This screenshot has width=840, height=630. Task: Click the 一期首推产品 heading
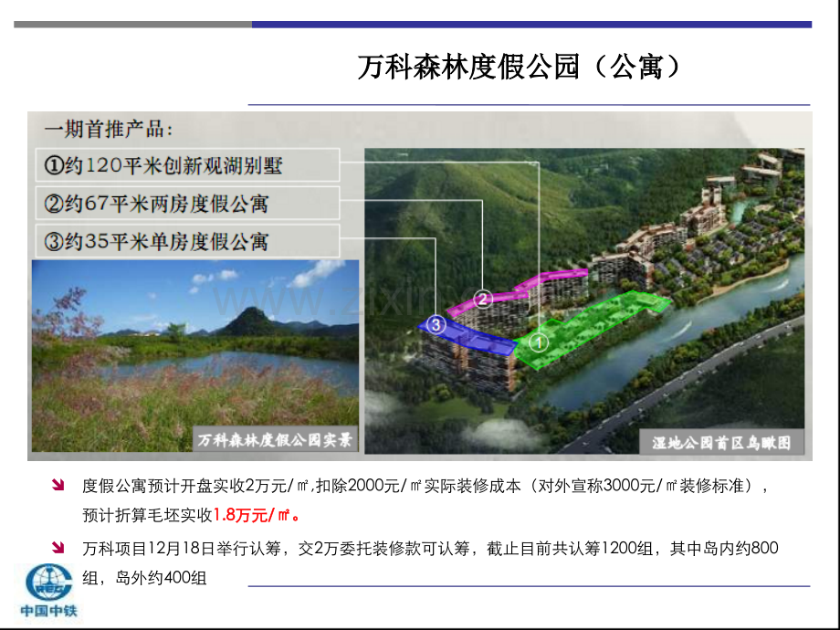[108, 129]
